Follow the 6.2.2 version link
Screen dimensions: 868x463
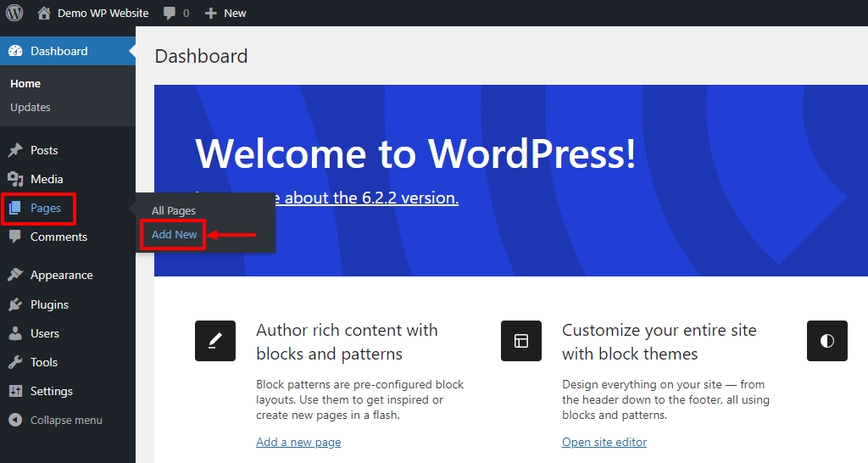pos(366,198)
